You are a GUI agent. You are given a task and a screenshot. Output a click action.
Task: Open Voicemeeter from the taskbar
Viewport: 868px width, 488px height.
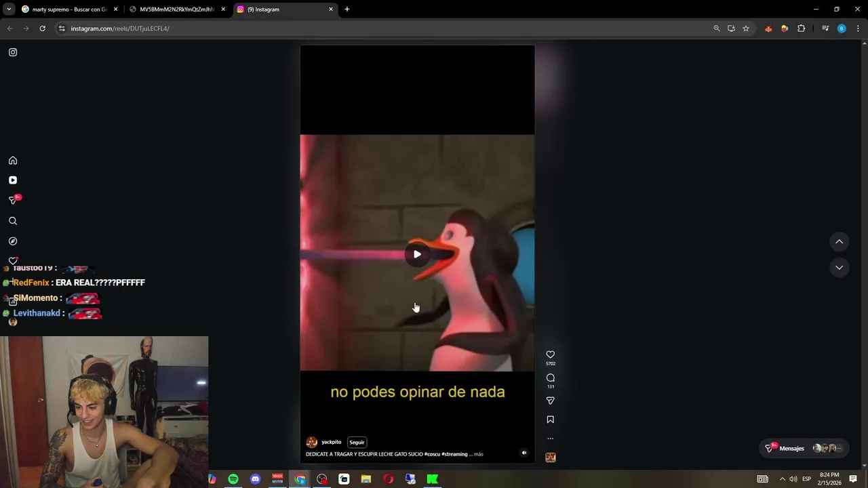pyautogui.click(x=277, y=479)
